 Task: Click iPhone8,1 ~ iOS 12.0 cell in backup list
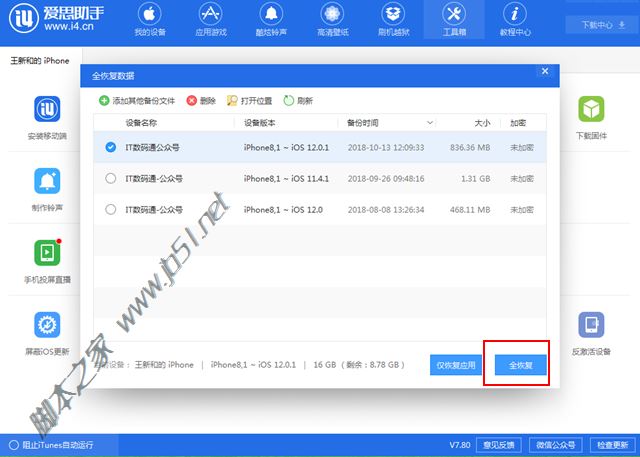283,209
